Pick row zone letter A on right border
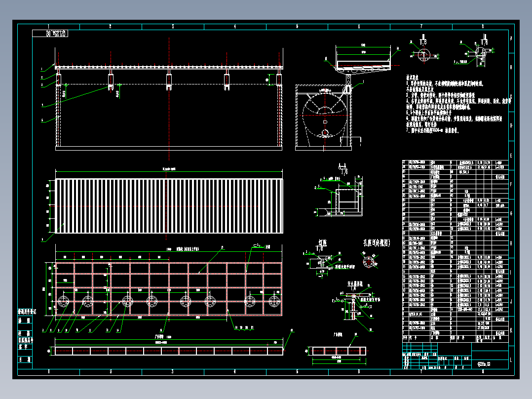The height and width of the screenshot is (399, 532). click(511, 39)
